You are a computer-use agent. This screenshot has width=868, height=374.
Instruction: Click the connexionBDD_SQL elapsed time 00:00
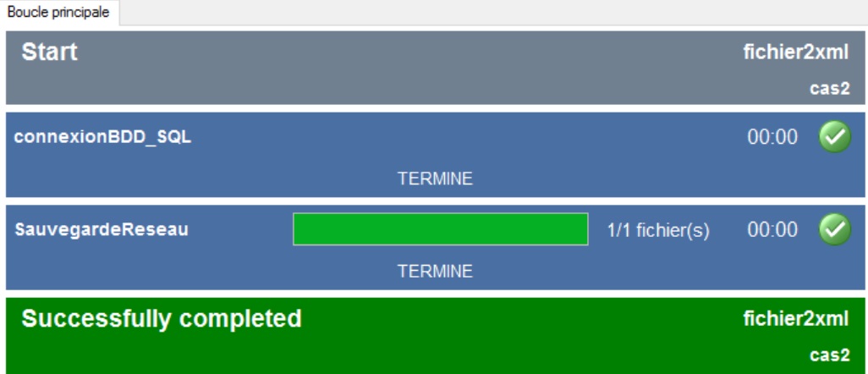click(x=771, y=139)
